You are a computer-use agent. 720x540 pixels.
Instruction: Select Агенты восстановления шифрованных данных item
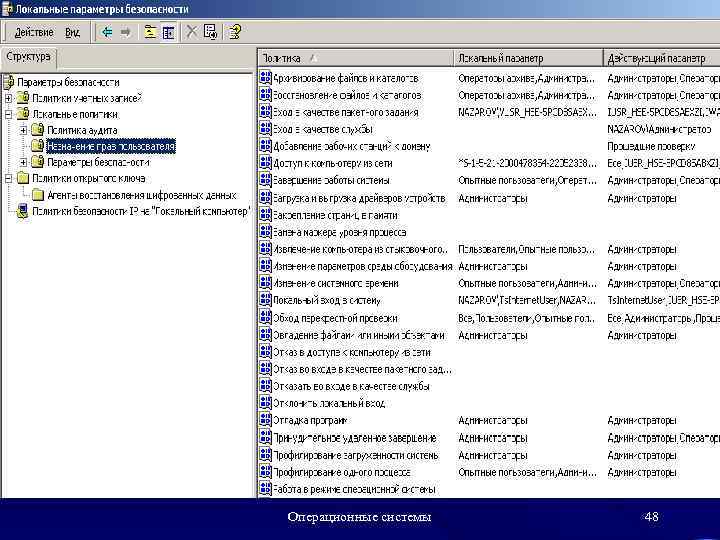point(141,195)
